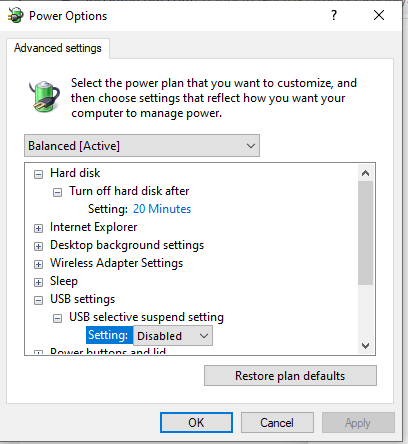Click Restore plan defaults button
Viewport: 408px width, 444px height.
coord(290,376)
